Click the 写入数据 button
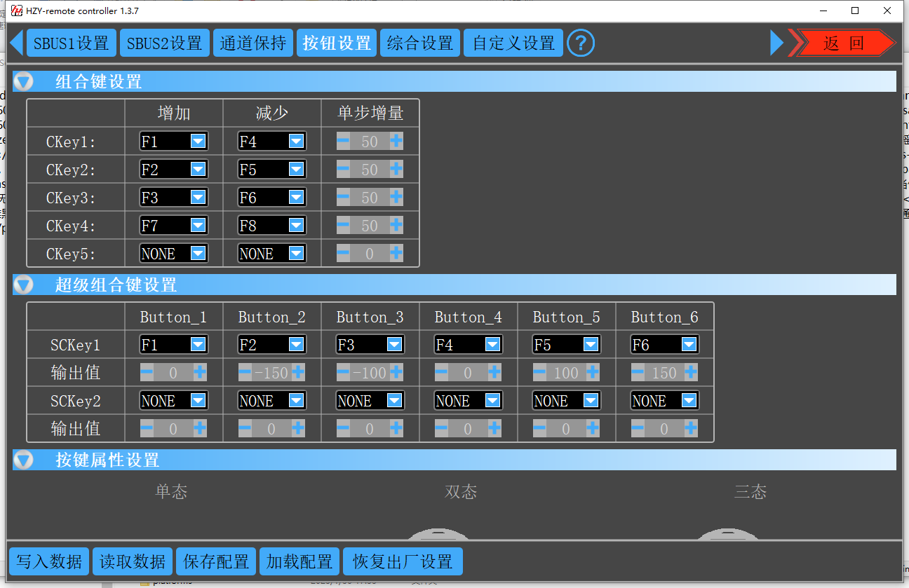 [x=49, y=561]
